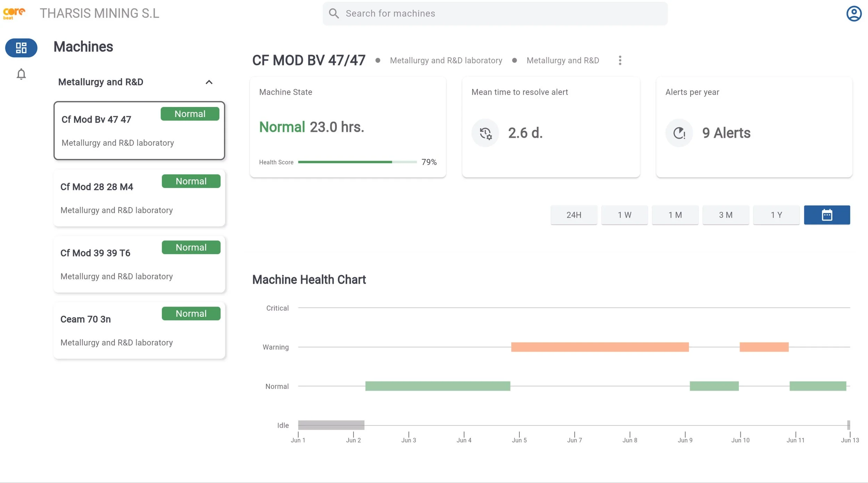Click the search magnifier icon

click(334, 14)
